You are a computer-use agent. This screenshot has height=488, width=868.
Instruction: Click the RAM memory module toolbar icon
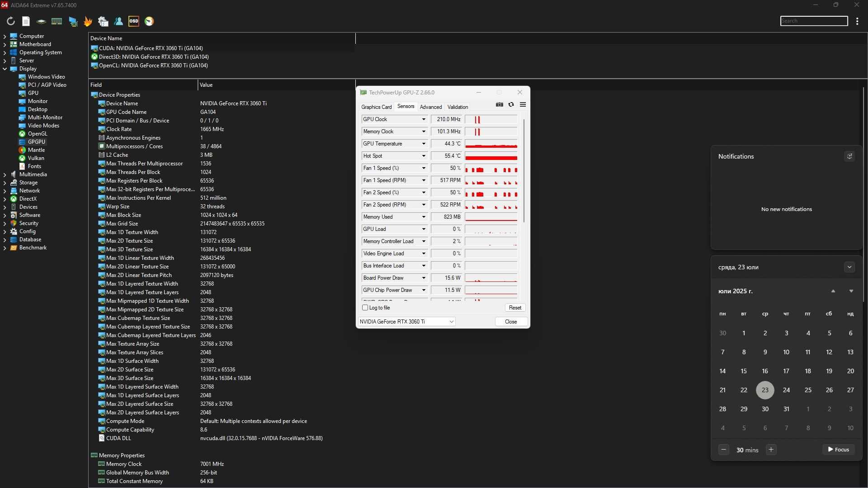[57, 21]
